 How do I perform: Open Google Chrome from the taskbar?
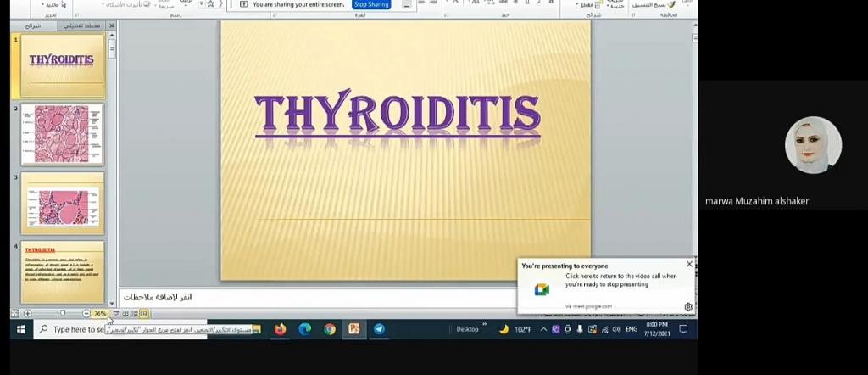coord(330,329)
